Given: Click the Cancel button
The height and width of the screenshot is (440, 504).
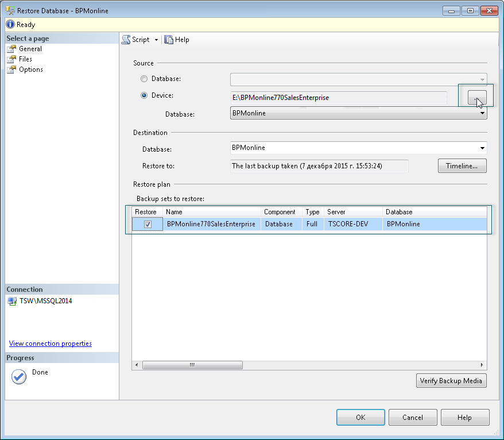Looking at the screenshot, I should click(x=413, y=418).
